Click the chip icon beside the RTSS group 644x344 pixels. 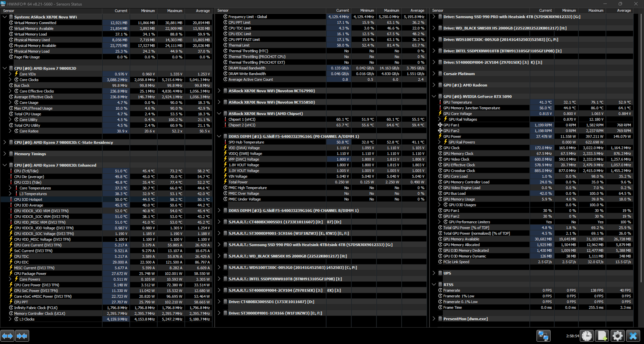pos(440,284)
